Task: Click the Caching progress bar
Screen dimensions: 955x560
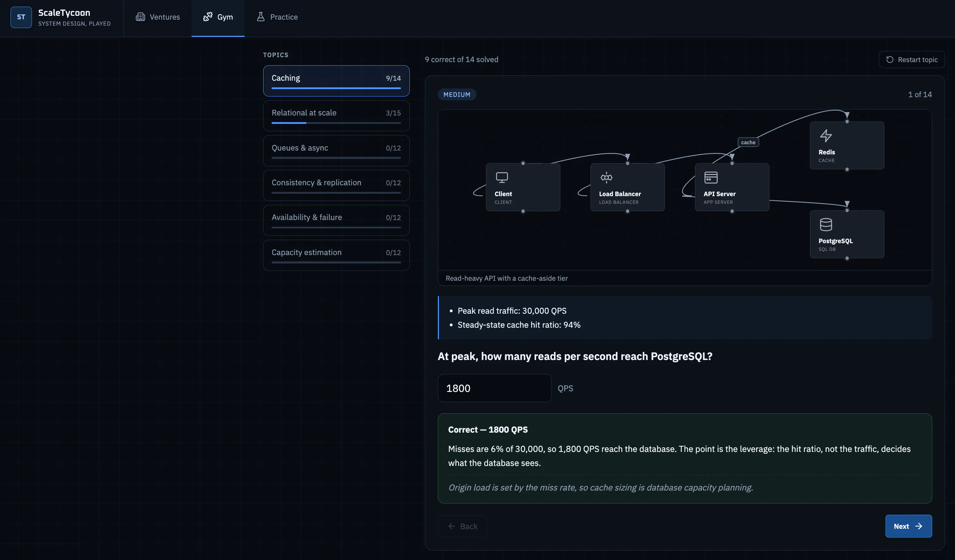Action: pos(336,88)
